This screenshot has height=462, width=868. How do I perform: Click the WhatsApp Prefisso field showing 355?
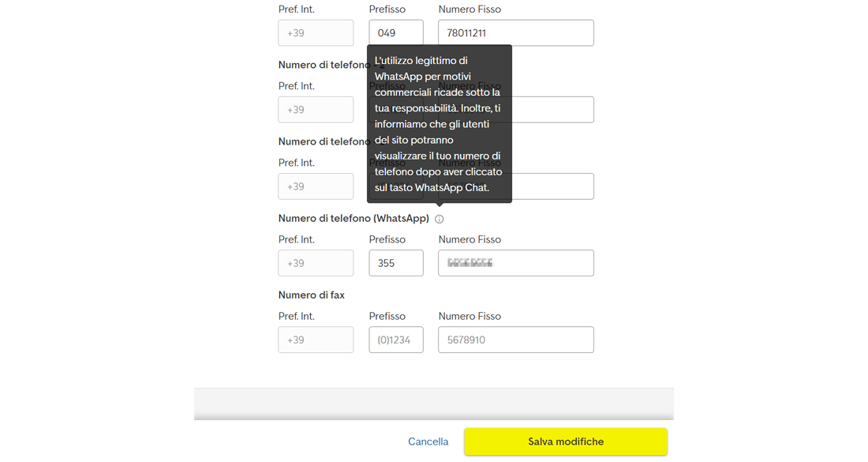click(396, 263)
